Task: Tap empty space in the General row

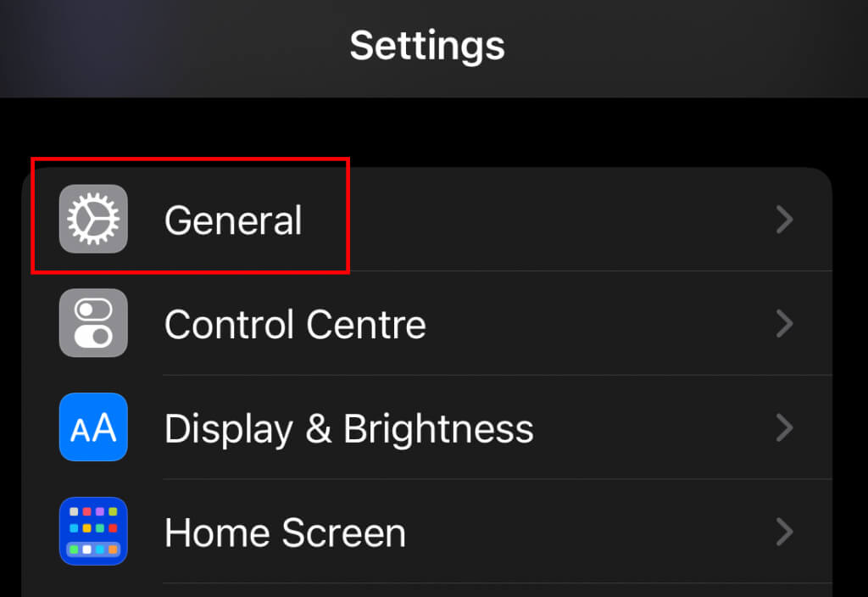Action: point(551,220)
